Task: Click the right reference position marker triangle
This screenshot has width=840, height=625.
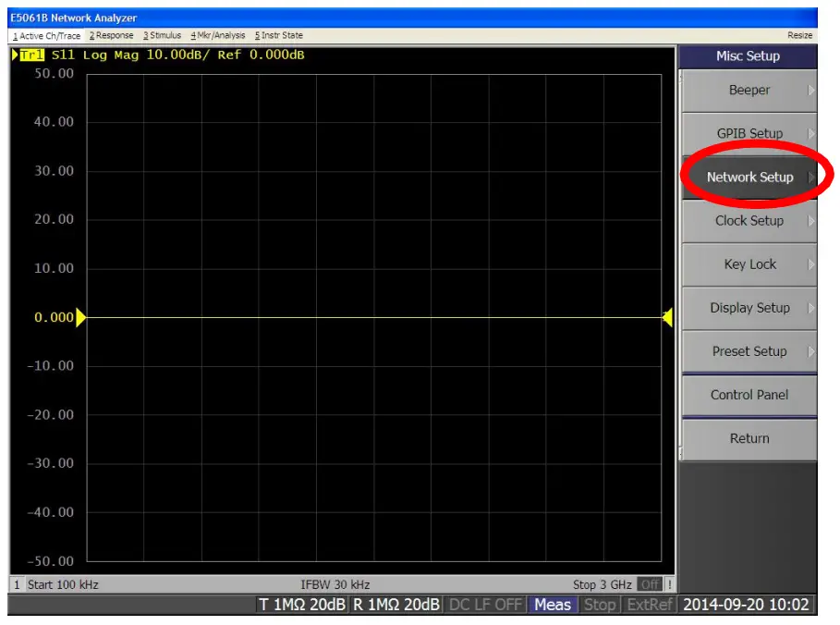Action: [667, 317]
